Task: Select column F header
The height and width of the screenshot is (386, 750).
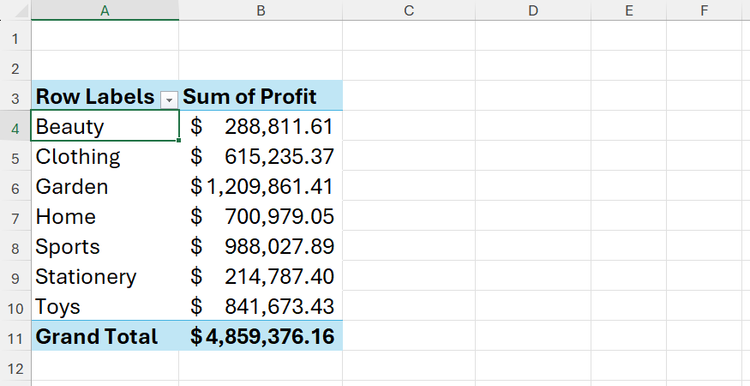Action: coord(704,10)
